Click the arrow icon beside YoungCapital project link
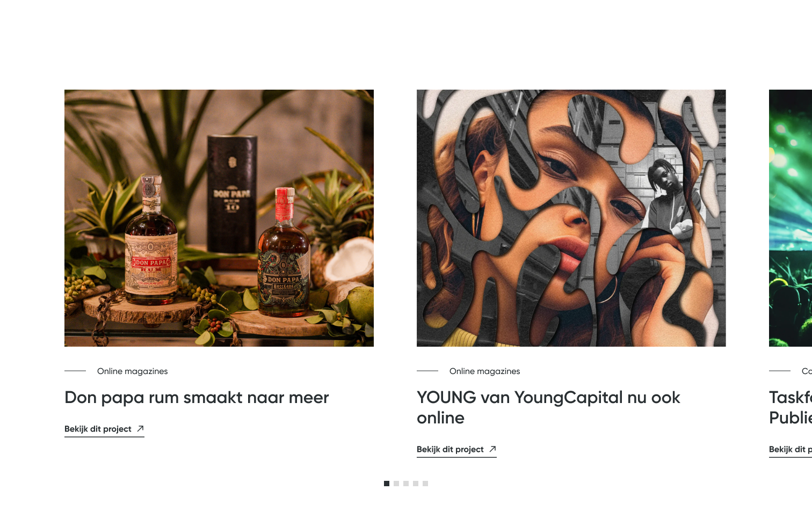 click(x=492, y=449)
